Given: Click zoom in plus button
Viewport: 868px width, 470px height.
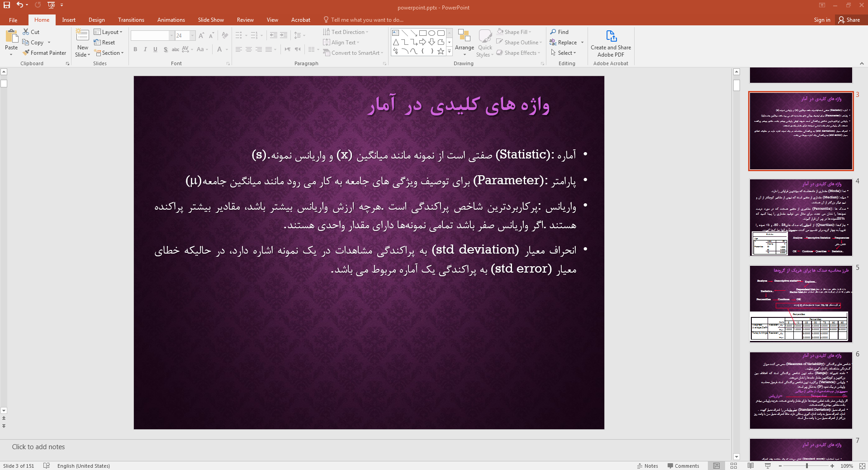Looking at the screenshot, I should pyautogui.click(x=832, y=465).
